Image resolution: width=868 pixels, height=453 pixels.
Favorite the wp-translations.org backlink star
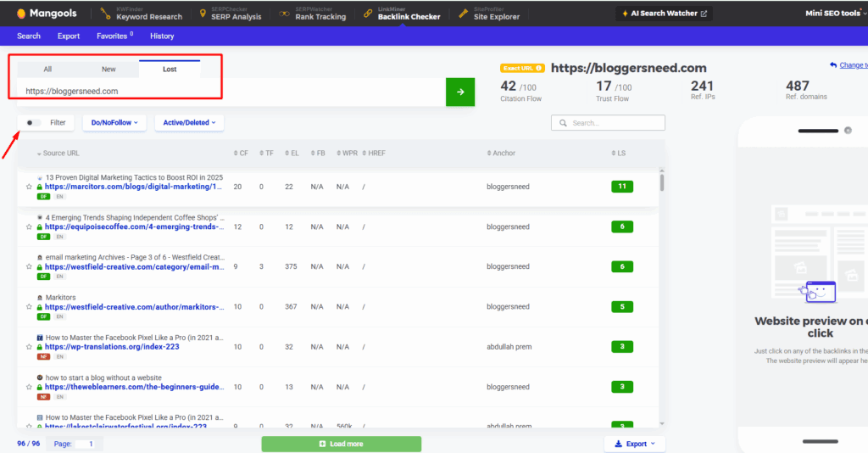point(29,347)
